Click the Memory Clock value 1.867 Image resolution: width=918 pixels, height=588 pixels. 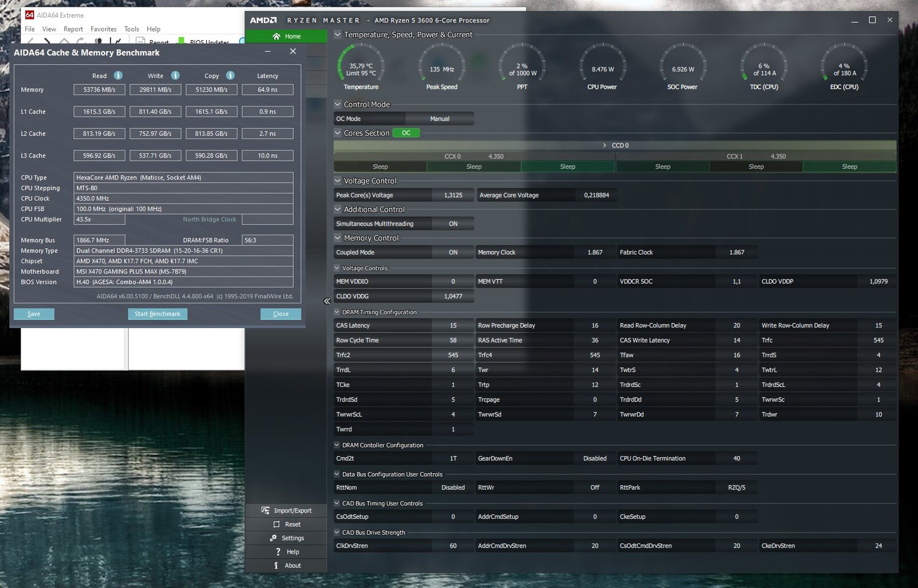click(x=595, y=252)
